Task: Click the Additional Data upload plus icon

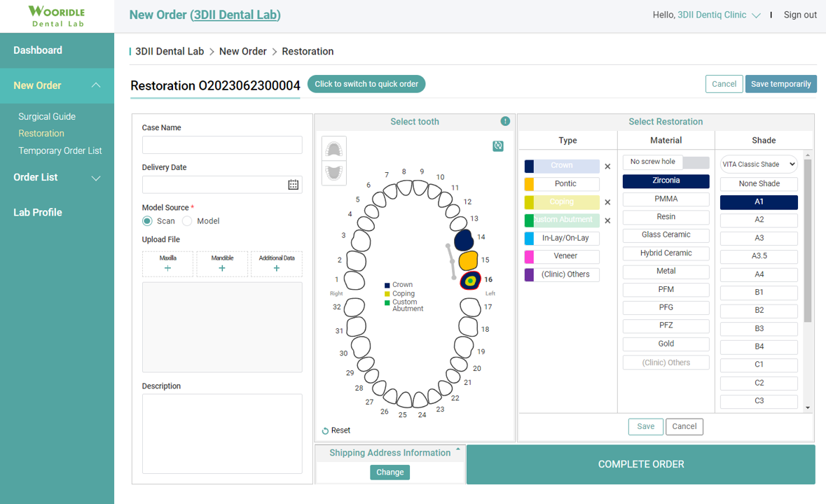Action: (x=276, y=268)
